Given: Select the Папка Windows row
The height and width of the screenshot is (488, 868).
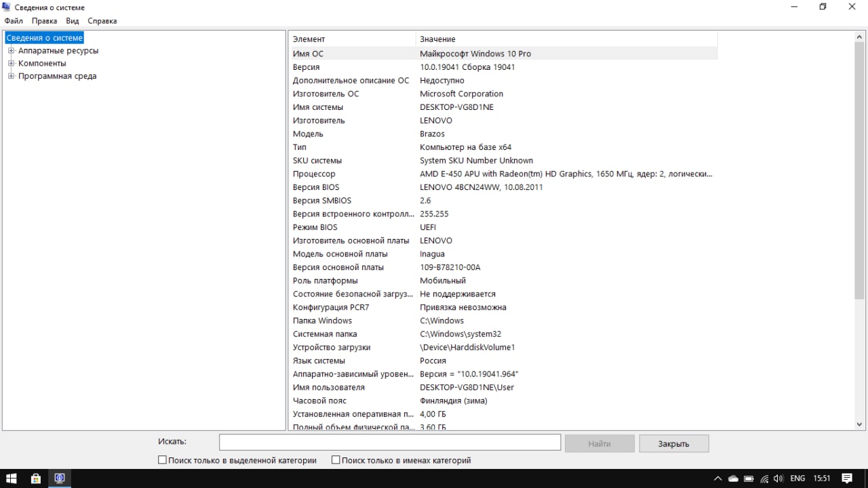Looking at the screenshot, I should [503, 320].
